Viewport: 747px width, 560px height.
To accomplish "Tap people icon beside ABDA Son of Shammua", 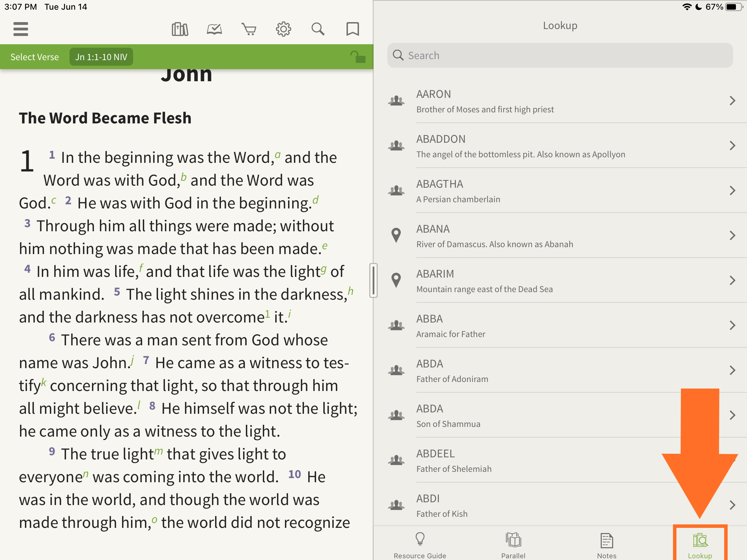I will click(396, 415).
